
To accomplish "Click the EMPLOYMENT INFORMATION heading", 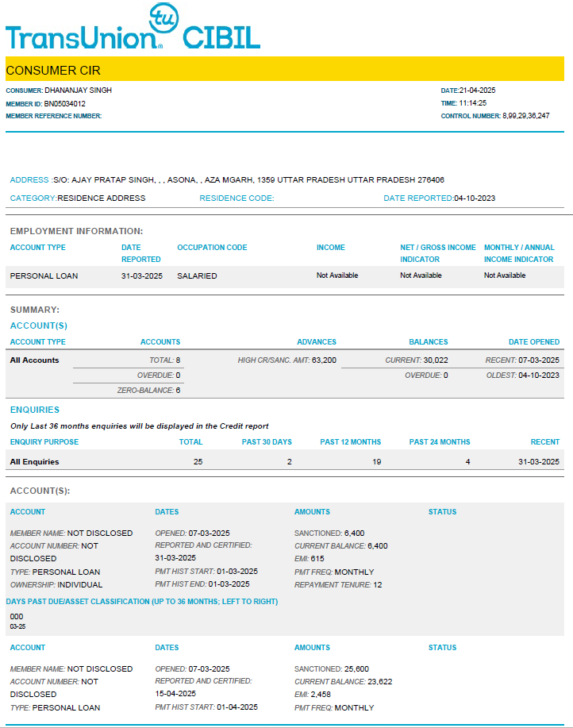I will click(x=76, y=231).
